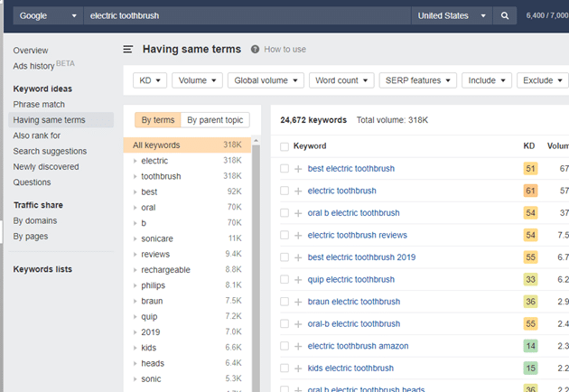The width and height of the screenshot is (569, 392).
Task: Open the Volume filter dropdown
Action: pos(197,80)
